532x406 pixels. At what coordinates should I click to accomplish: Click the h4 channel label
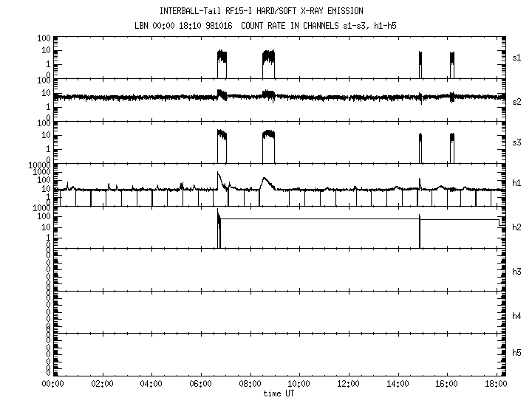[x=517, y=316]
